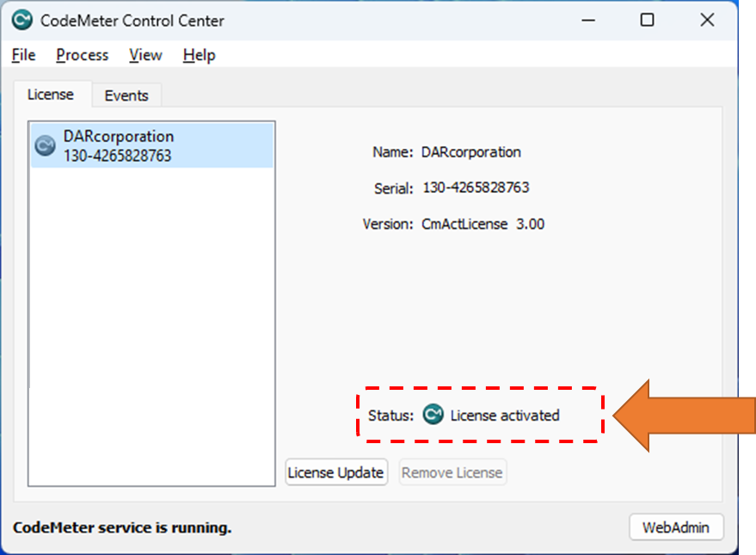Click the DARcorporation container icon in list

pyautogui.click(x=46, y=145)
